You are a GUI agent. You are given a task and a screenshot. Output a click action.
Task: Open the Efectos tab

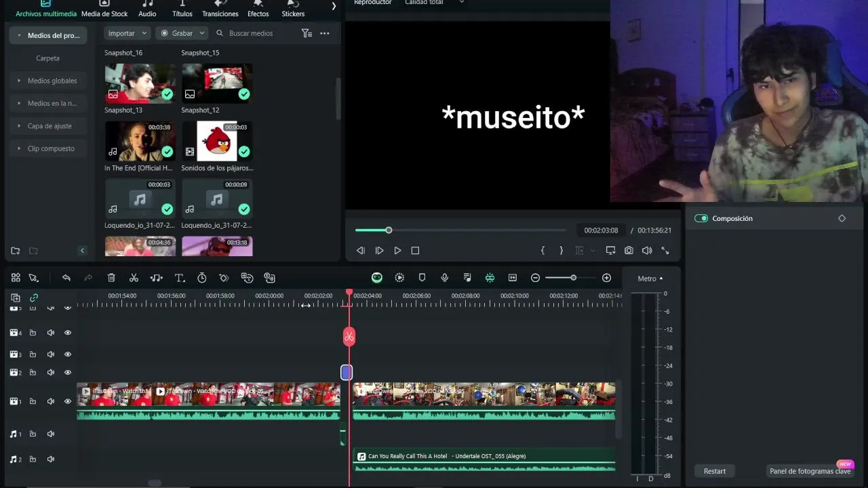click(x=258, y=9)
